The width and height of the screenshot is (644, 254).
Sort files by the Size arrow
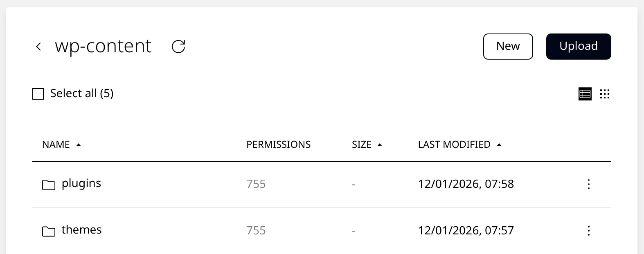(380, 145)
